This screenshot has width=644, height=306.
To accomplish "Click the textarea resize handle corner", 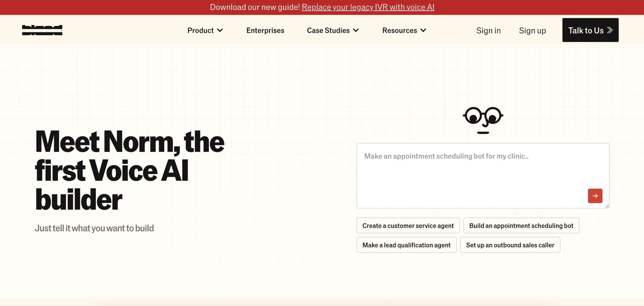I will tap(607, 206).
